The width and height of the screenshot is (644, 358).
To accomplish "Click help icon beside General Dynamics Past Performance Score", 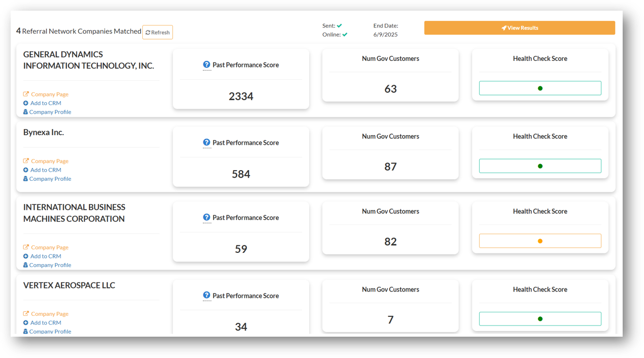I will [x=206, y=64].
